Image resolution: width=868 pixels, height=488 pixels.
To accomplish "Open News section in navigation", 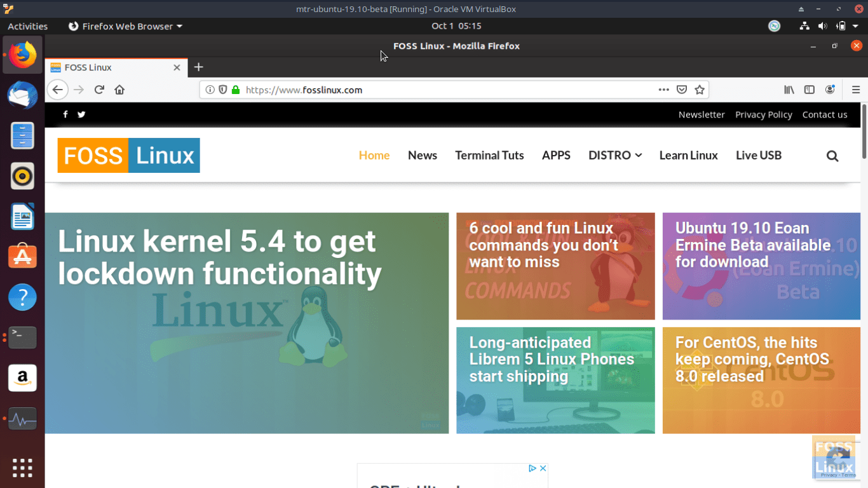I will coord(423,155).
